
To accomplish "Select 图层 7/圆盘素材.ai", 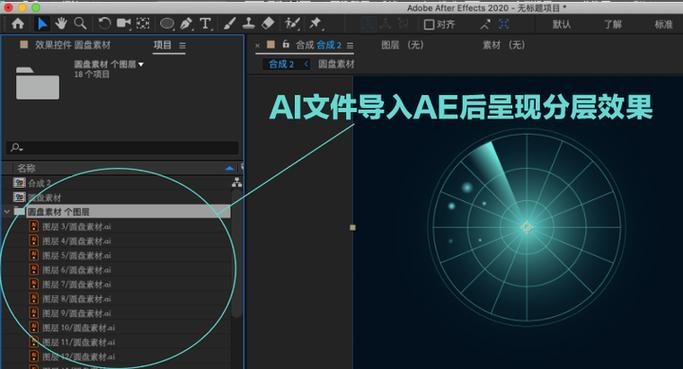I will click(76, 284).
